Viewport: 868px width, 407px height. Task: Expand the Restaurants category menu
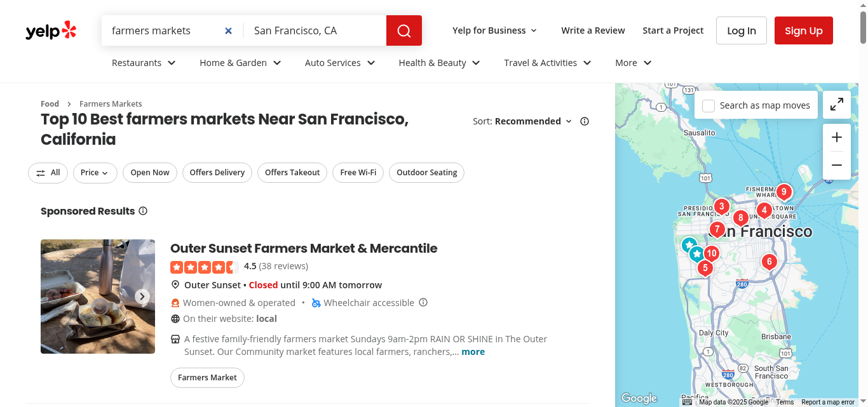(144, 63)
